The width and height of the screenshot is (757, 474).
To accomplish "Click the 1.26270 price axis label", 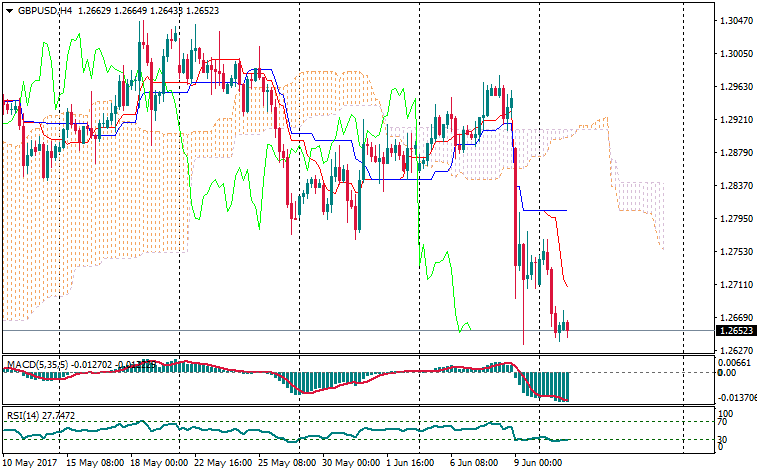I will click(x=735, y=351).
